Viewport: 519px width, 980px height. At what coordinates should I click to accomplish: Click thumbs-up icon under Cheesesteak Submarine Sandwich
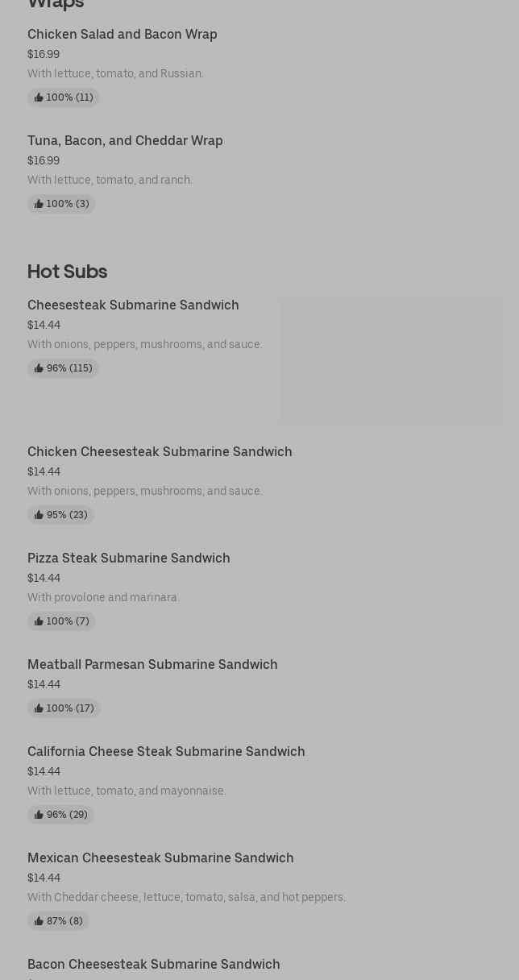[x=39, y=368]
